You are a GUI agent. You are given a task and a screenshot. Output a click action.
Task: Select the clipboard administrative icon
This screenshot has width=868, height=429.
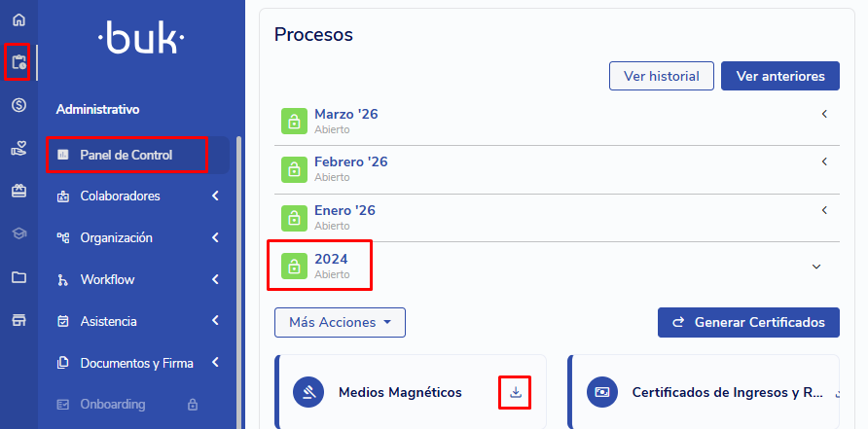[x=18, y=63]
